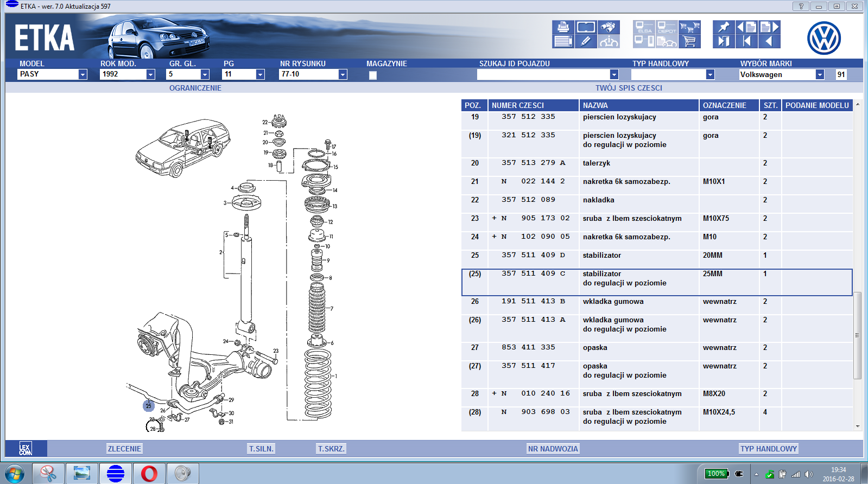Open the single shopping cart icon
868x484 pixels.
click(x=689, y=41)
